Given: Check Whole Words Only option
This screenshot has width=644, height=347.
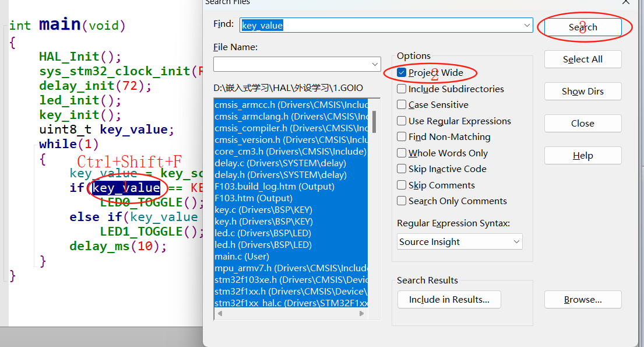Looking at the screenshot, I should pos(402,153).
